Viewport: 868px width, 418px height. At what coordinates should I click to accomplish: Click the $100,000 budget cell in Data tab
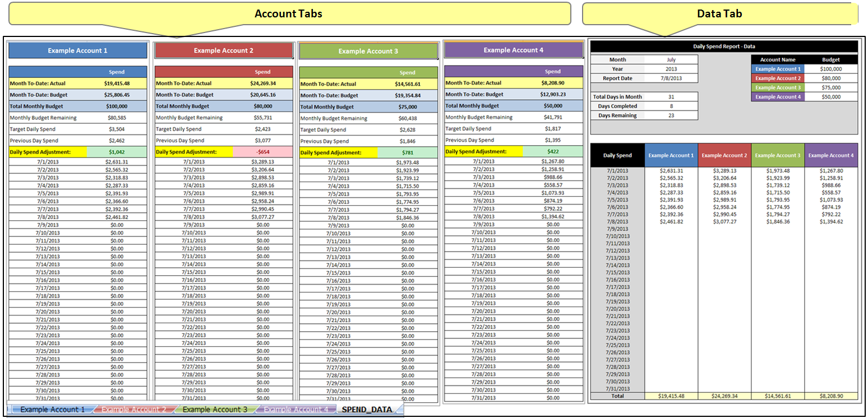(x=831, y=69)
